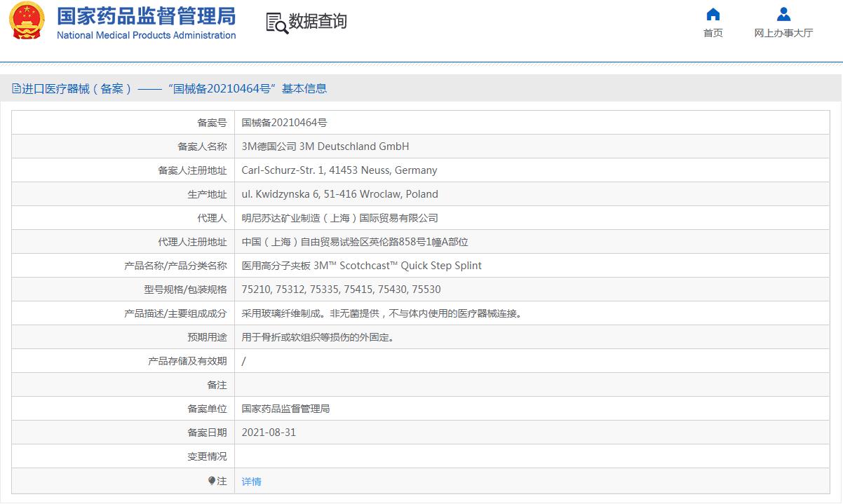Select the record number value 国械备20210464号
843x504 pixels.
(285, 123)
